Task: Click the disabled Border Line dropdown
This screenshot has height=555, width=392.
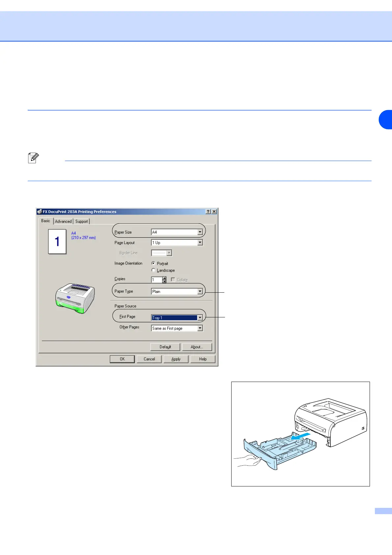Action: point(161,253)
